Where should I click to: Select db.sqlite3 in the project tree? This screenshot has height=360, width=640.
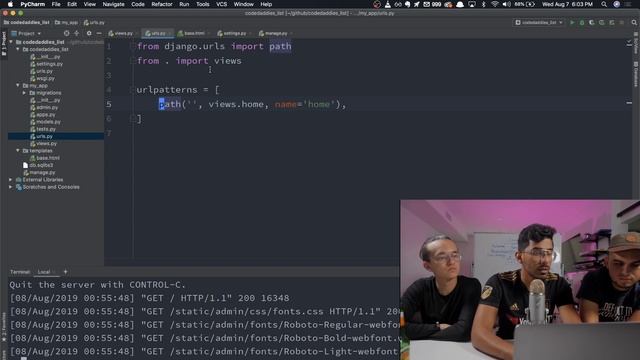pyautogui.click(x=41, y=165)
